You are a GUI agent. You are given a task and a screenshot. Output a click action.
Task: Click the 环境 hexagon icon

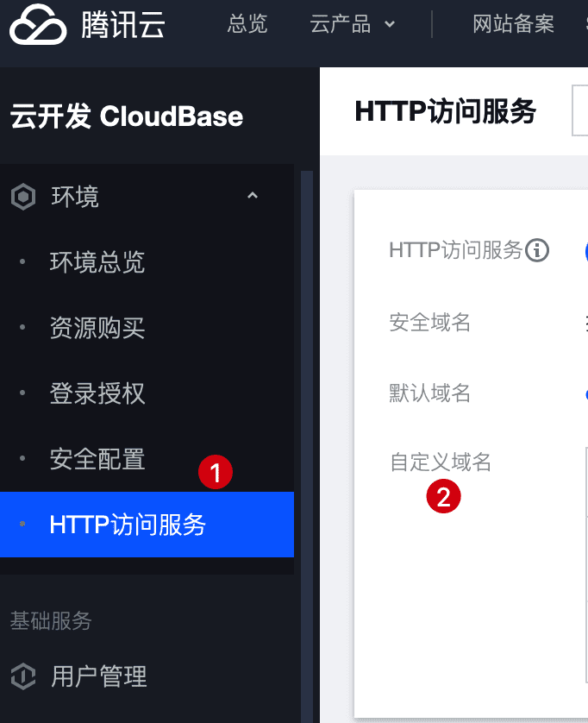click(x=23, y=197)
